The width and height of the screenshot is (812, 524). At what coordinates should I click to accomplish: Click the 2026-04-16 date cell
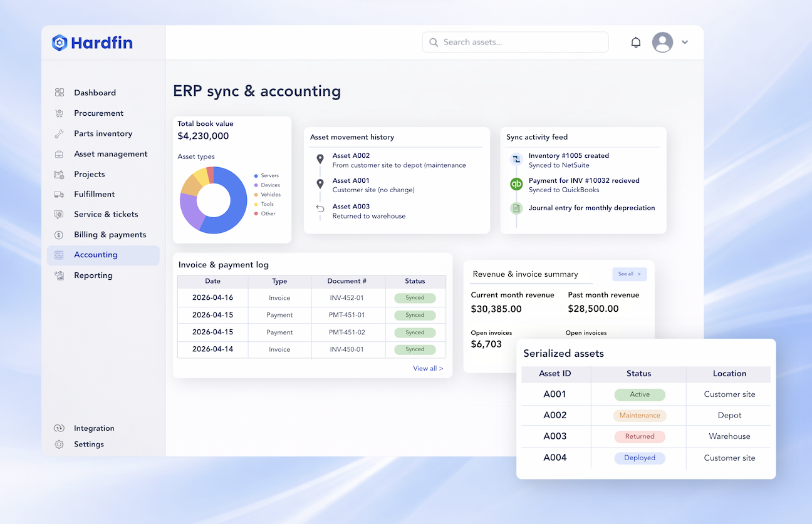pyautogui.click(x=212, y=298)
